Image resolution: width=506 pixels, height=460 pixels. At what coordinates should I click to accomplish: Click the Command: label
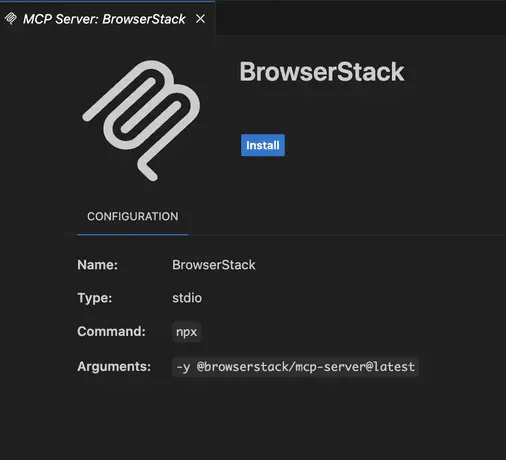[111, 332]
